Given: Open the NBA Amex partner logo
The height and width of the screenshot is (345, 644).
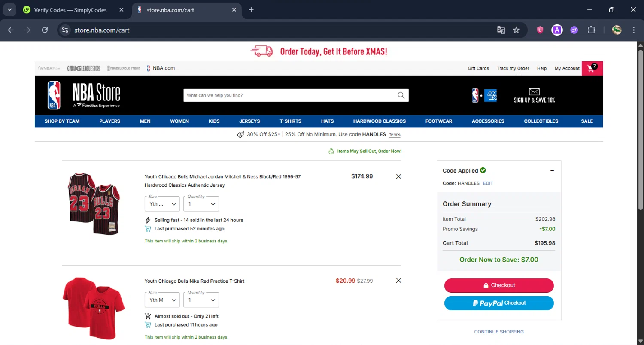Looking at the screenshot, I should (x=484, y=95).
